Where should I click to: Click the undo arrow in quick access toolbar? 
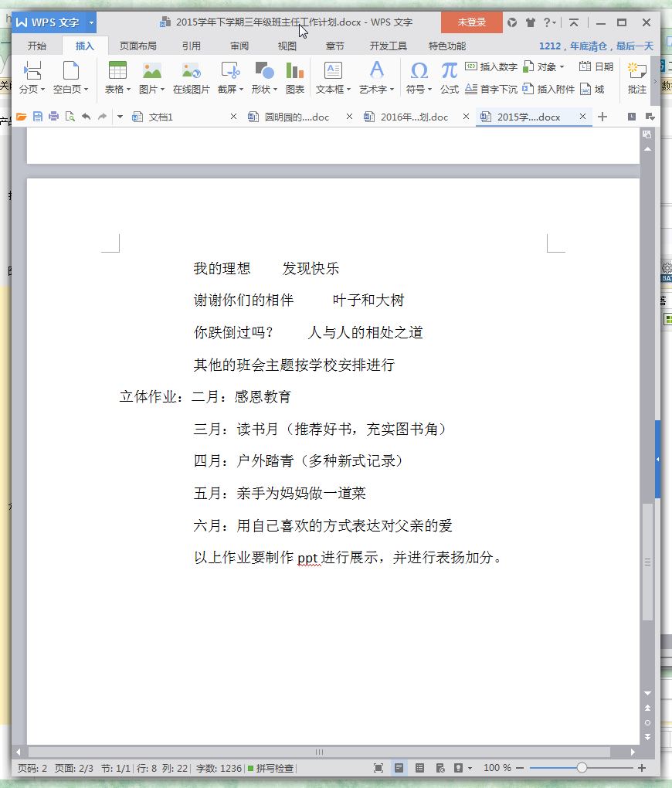pos(86,117)
